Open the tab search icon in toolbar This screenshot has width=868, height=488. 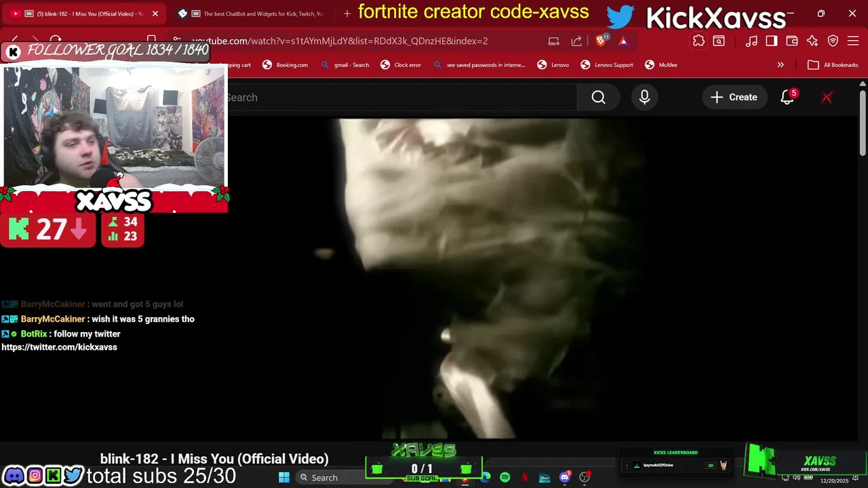[719, 41]
